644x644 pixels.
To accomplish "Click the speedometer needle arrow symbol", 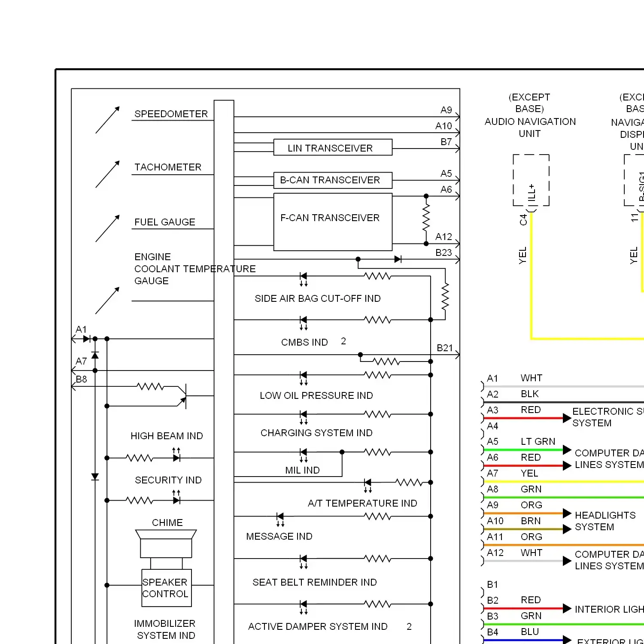I will click(107, 120).
